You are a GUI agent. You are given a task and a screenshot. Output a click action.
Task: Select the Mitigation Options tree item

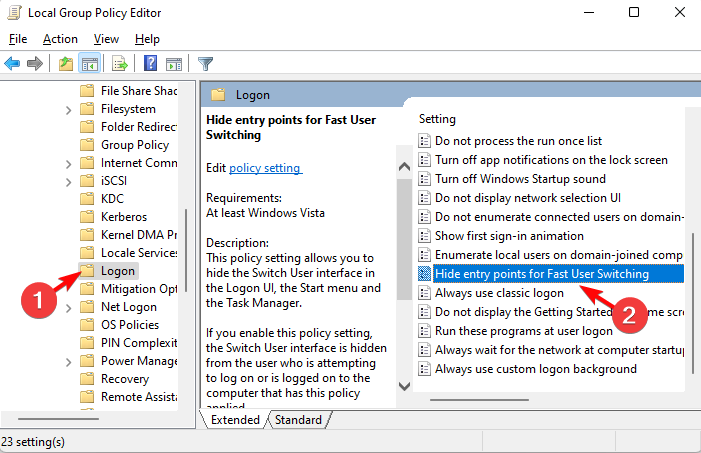tap(139, 289)
